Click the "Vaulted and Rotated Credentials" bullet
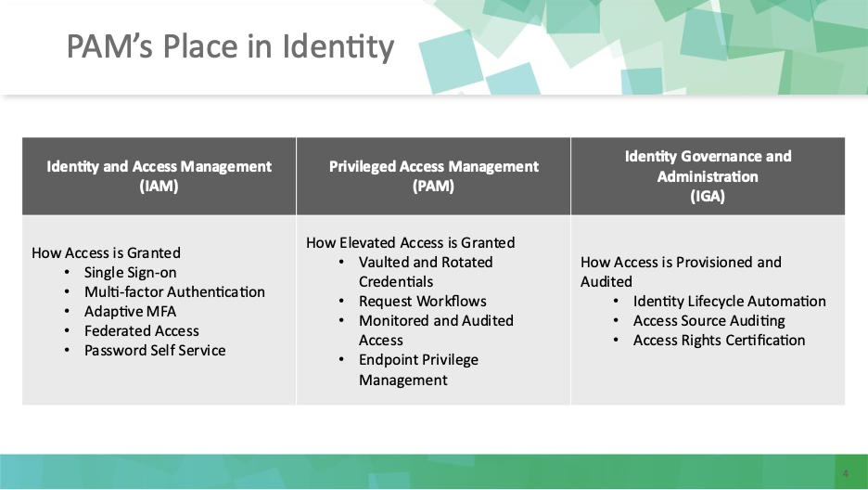The width and height of the screenshot is (868, 490). 426,272
